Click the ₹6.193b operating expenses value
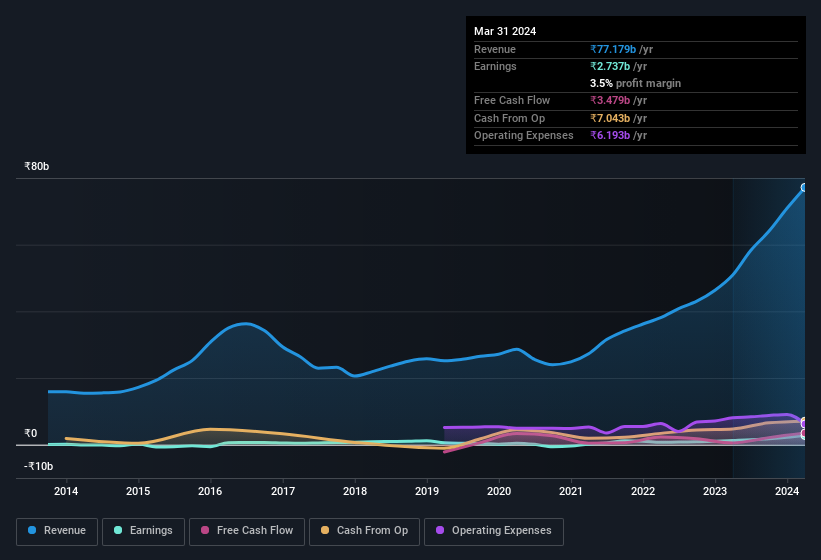Image resolution: width=821 pixels, height=560 pixels. (610, 136)
